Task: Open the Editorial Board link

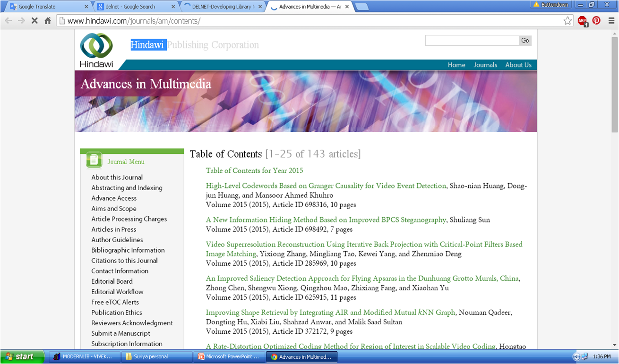Action: pyautogui.click(x=112, y=281)
